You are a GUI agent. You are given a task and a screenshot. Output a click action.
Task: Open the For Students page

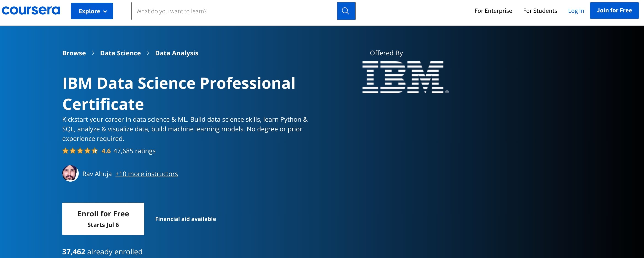[x=540, y=11]
